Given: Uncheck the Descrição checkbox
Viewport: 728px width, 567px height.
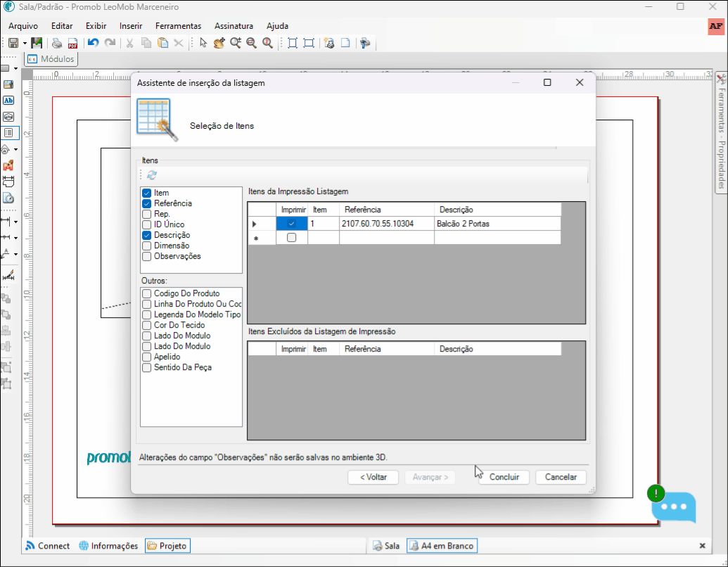Looking at the screenshot, I should pos(147,235).
